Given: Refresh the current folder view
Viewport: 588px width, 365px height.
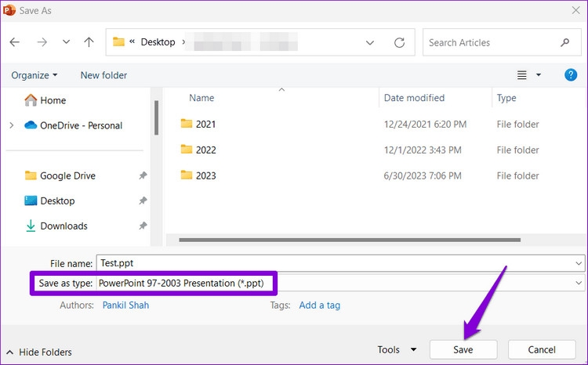Looking at the screenshot, I should [x=399, y=42].
